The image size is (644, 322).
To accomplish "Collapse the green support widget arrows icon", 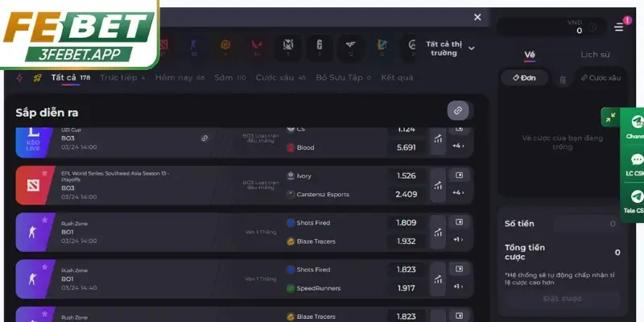I will click(611, 117).
